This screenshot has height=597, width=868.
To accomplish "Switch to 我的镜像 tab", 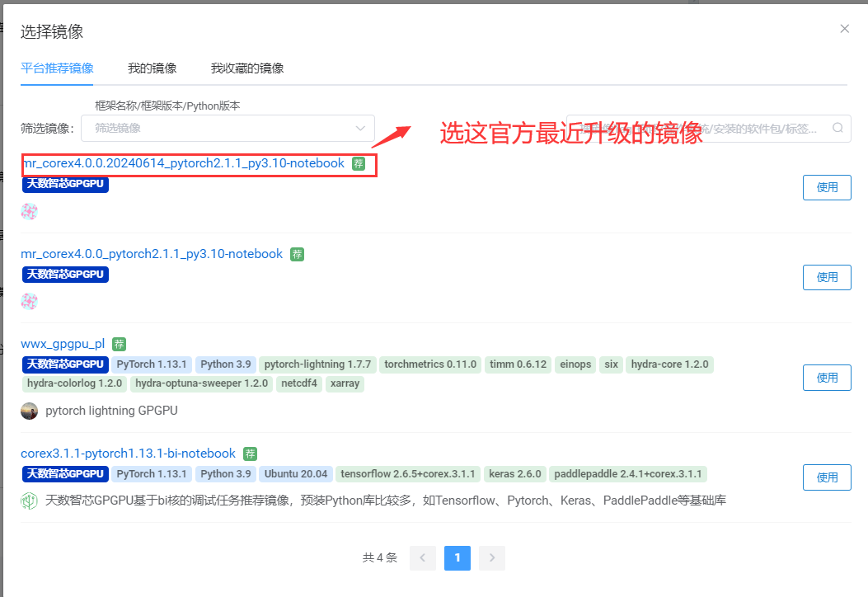I will [x=152, y=68].
